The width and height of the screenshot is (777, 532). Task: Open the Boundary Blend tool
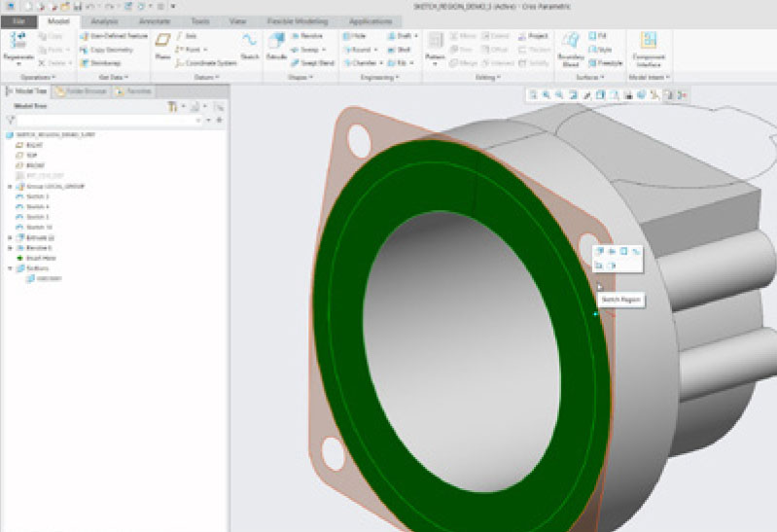click(571, 49)
